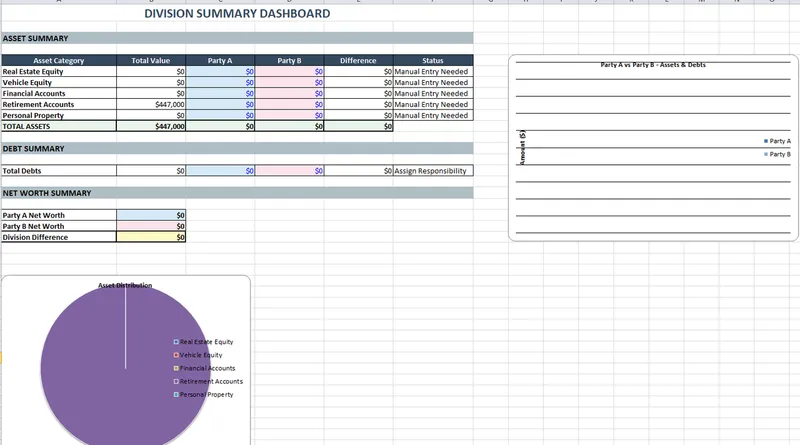
Task: Select the Party A Net Worth value cell
Action: [x=151, y=215]
